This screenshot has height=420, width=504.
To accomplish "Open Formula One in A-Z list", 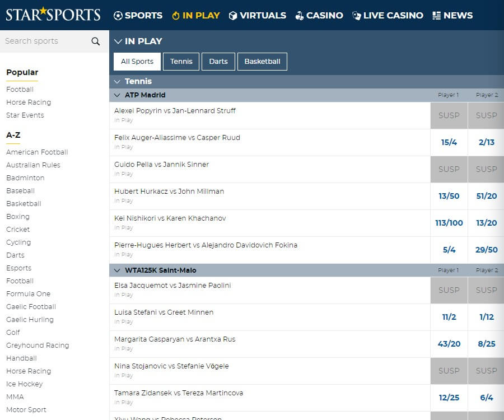I will point(29,293).
